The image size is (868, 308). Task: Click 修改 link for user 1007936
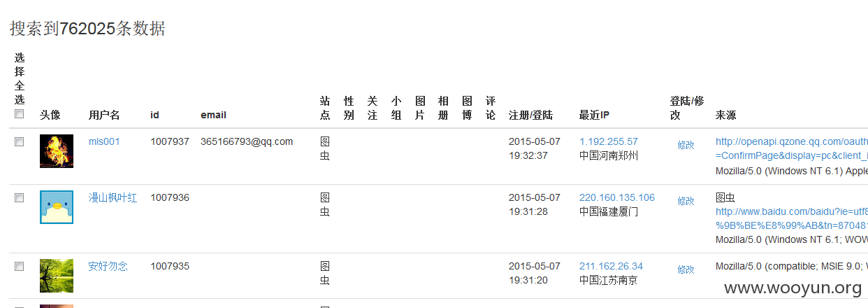click(686, 201)
